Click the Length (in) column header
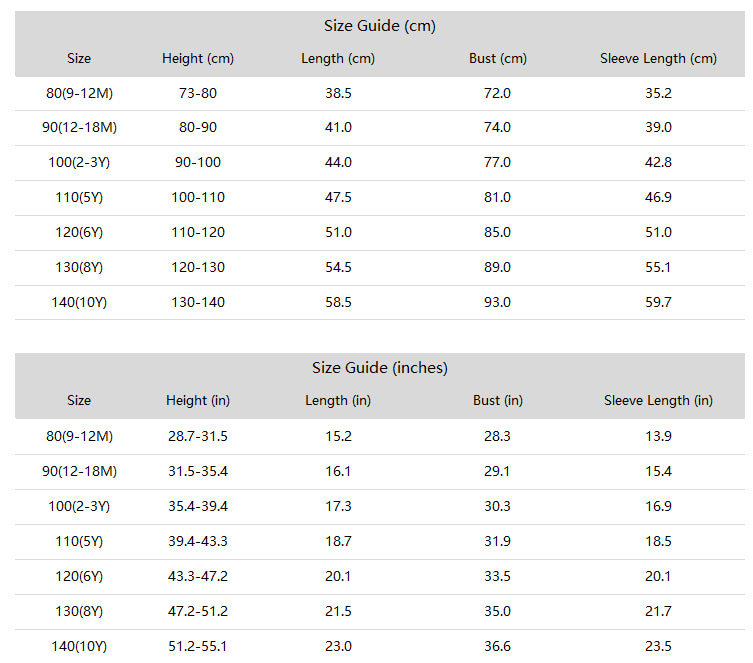 pyautogui.click(x=338, y=401)
